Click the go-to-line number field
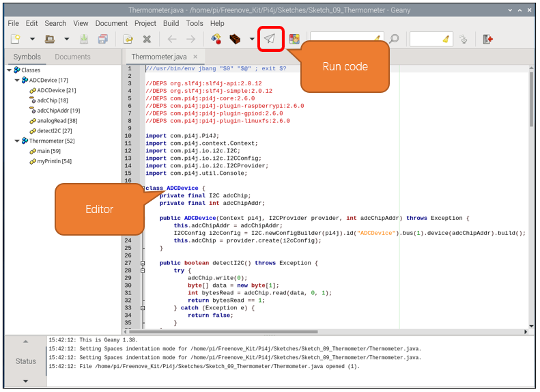 coord(431,39)
